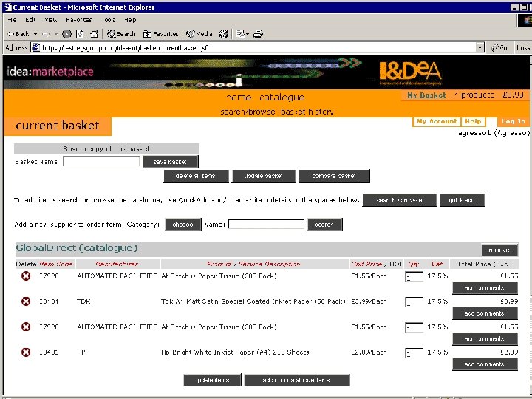The width and height of the screenshot is (532, 399).
Task: Open the basket history link
Action: click(x=307, y=112)
